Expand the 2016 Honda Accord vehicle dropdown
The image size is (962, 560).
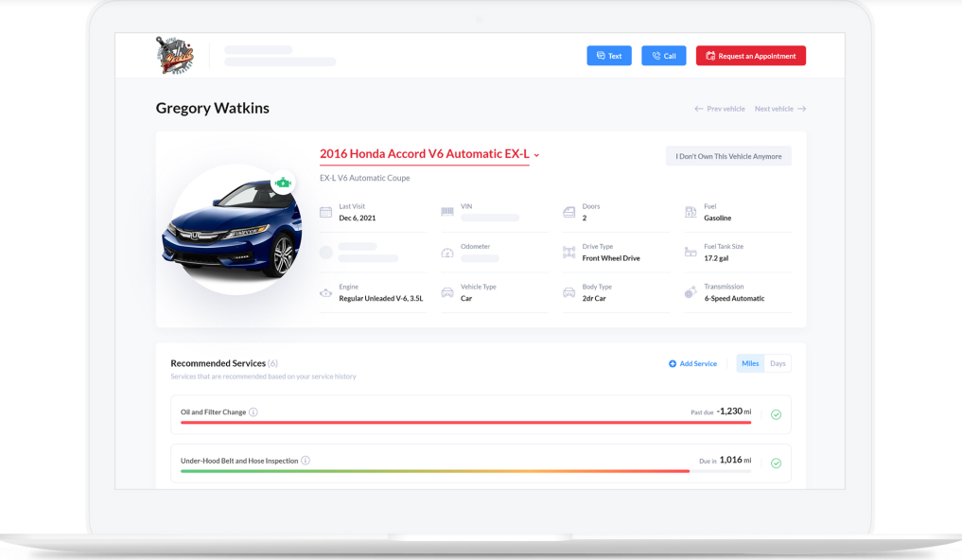(x=536, y=155)
